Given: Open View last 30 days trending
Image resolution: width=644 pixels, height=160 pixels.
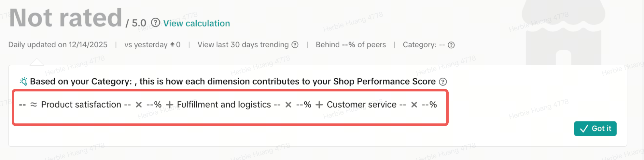Looking at the screenshot, I should [x=243, y=45].
